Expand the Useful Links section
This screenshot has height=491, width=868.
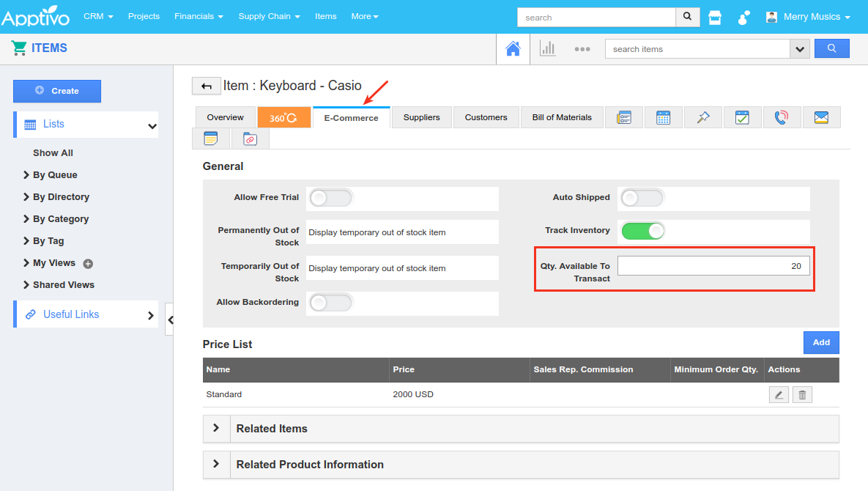click(87, 314)
